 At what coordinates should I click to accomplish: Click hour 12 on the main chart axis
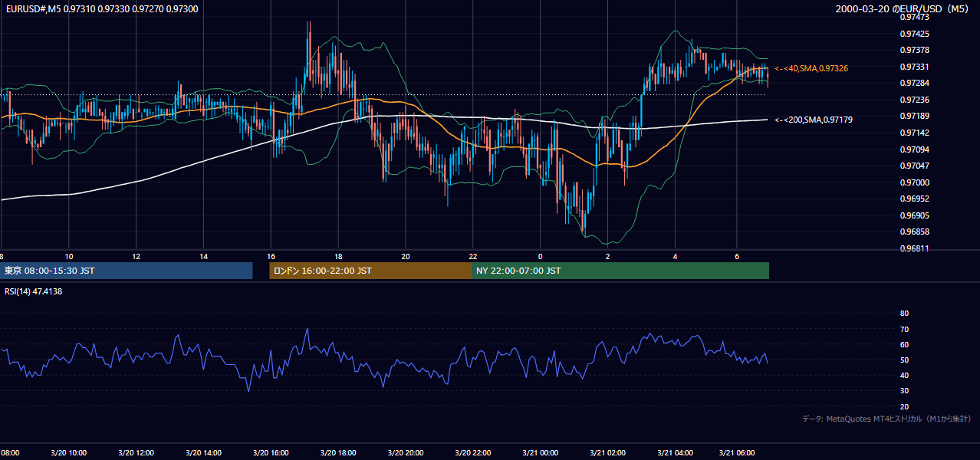coord(136,256)
